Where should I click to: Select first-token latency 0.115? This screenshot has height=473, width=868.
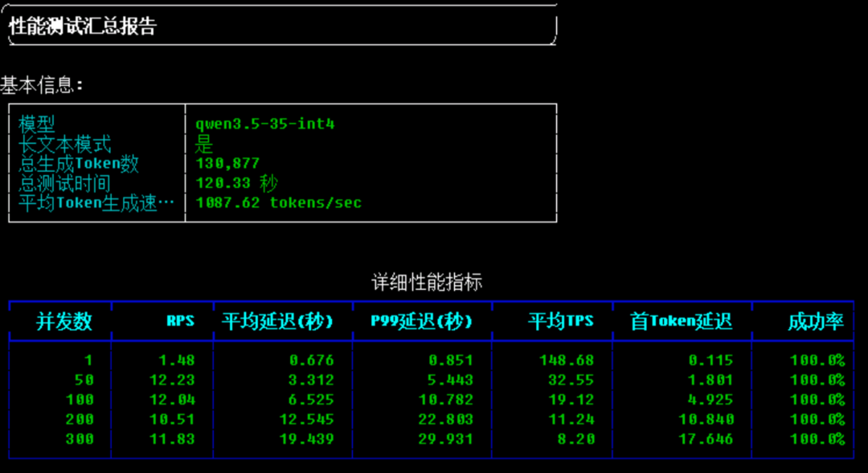coord(710,361)
